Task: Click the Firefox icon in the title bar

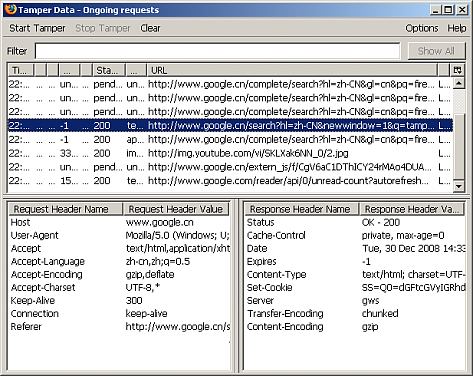Action: (x=10, y=9)
